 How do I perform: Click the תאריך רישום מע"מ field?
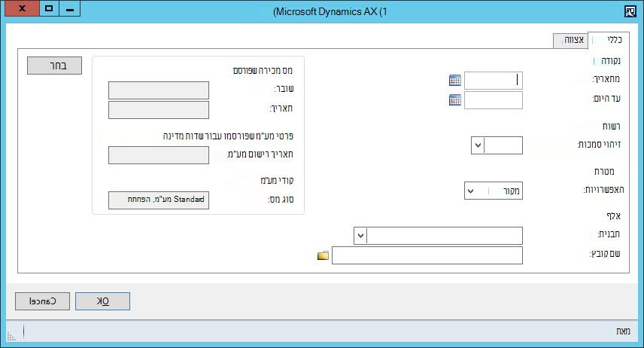coord(159,155)
